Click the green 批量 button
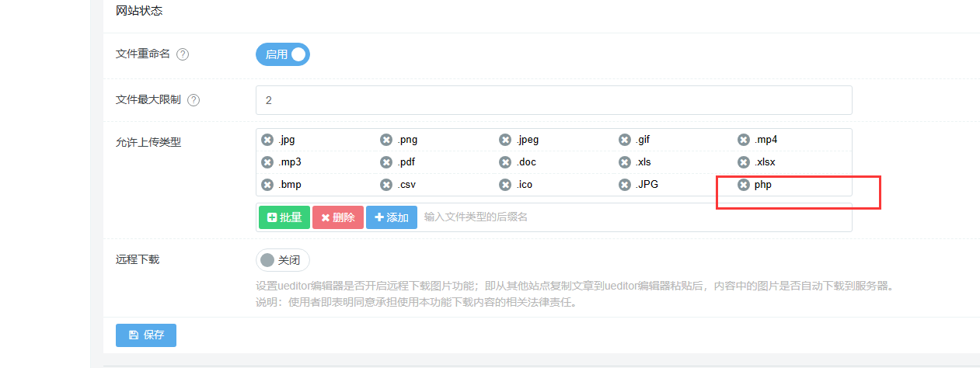The height and width of the screenshot is (368, 980). coord(284,217)
